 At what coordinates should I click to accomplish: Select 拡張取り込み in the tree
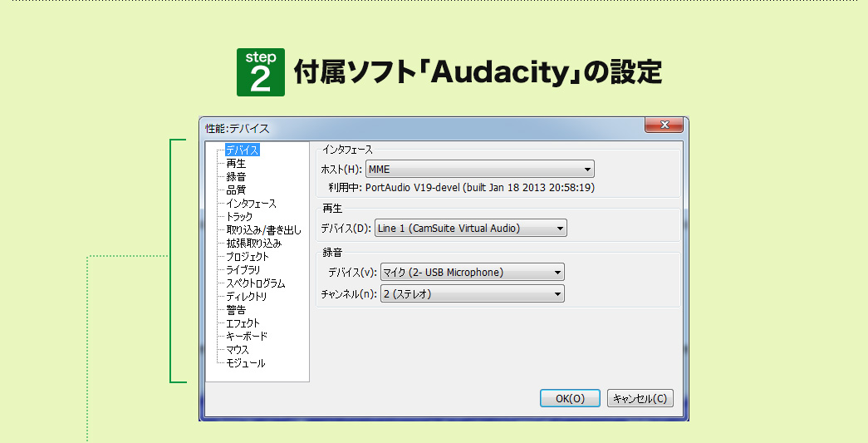(253, 243)
